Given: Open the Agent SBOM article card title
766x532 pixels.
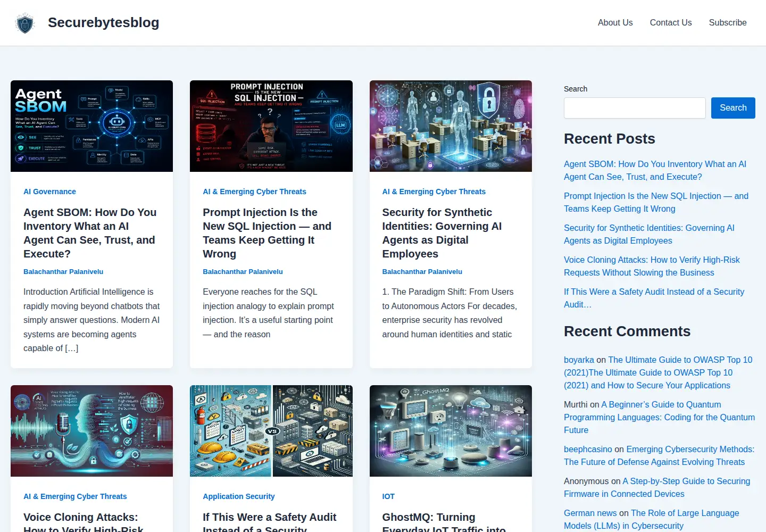Looking at the screenshot, I should [90, 233].
